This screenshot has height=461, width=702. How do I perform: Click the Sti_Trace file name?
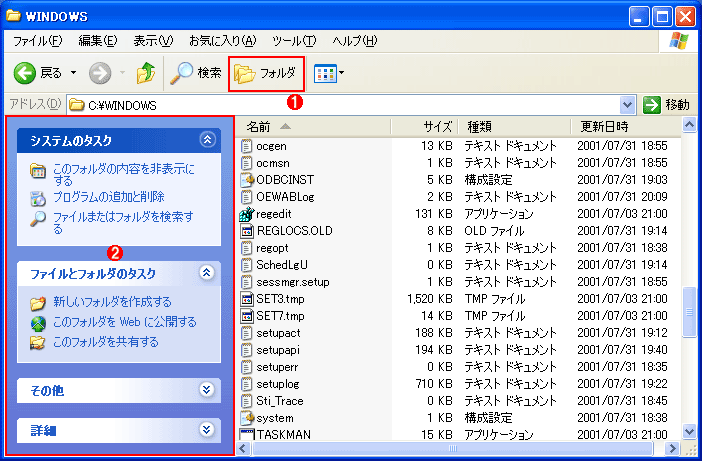coord(280,401)
